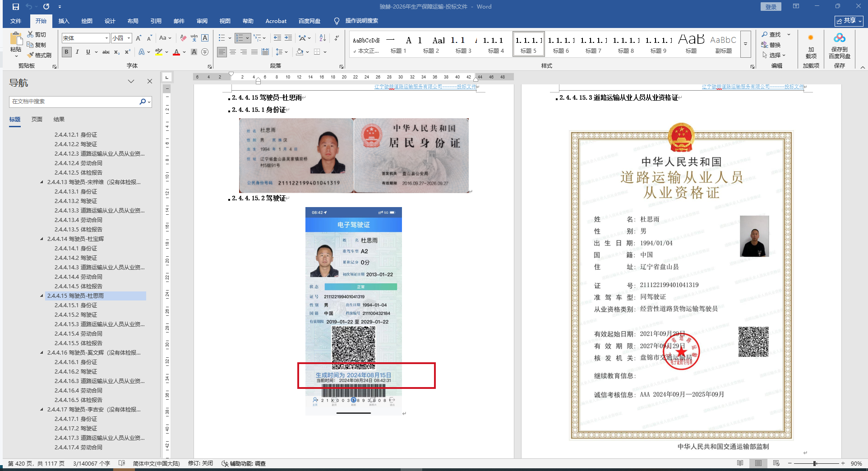Open the 审阅 ribbon tab
Screen dimensions: 868x471
(202, 21)
